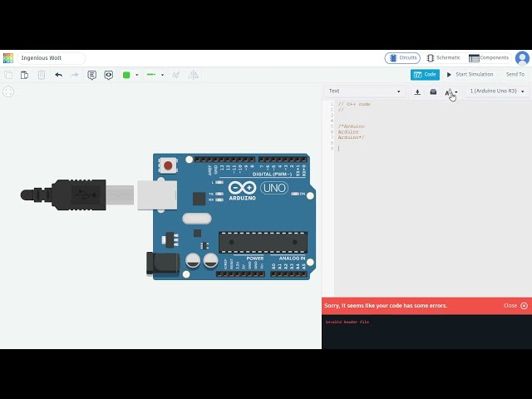Click the 'invalid header file' error message
Screen dimensions: 532x399
pyautogui.click(x=347, y=322)
